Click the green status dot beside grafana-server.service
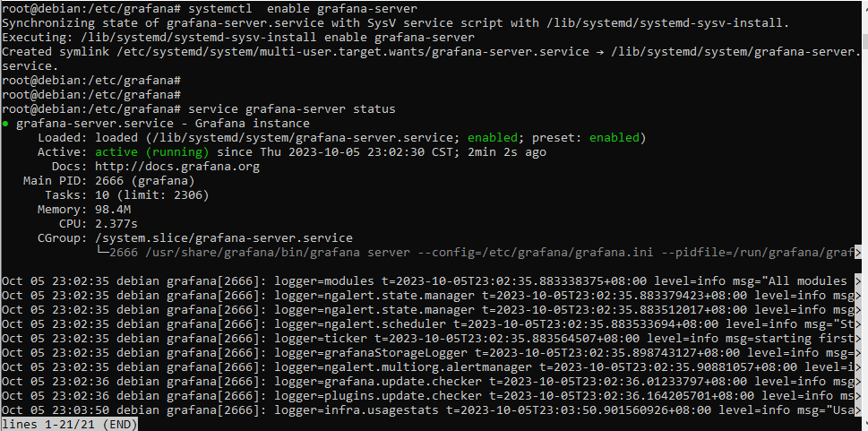The image size is (868, 431). tap(5, 124)
